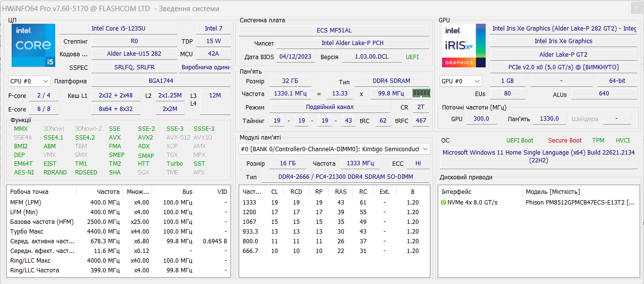The image size is (644, 284).
Task: Click the UEFI Boot status label
Action: 520,141
